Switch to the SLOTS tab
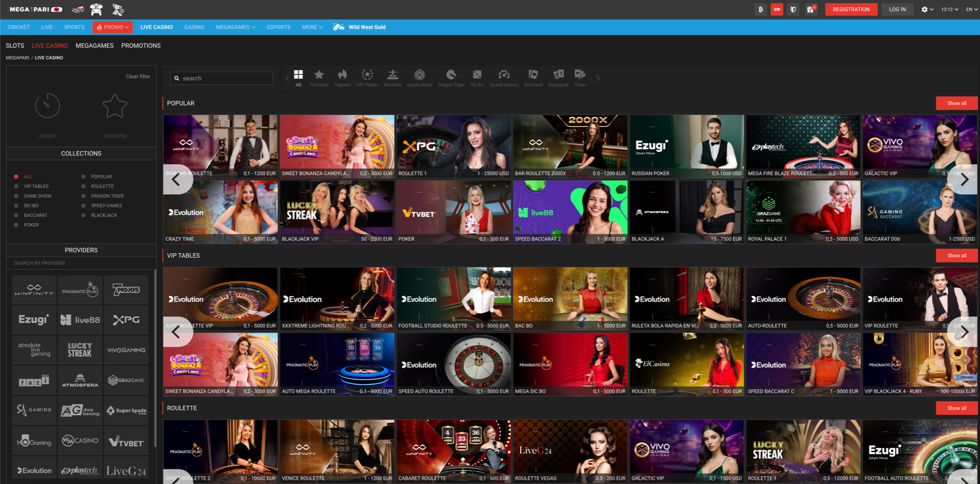 tap(15, 46)
